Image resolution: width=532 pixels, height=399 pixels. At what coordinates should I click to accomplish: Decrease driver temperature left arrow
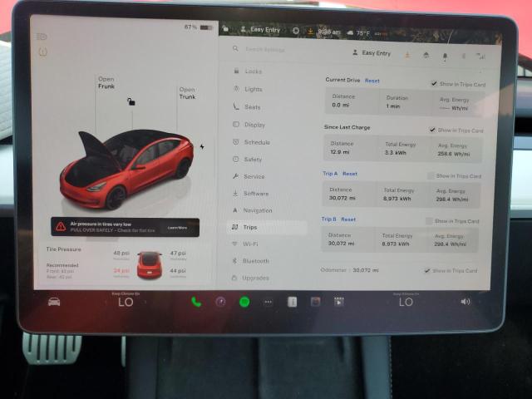(106, 302)
